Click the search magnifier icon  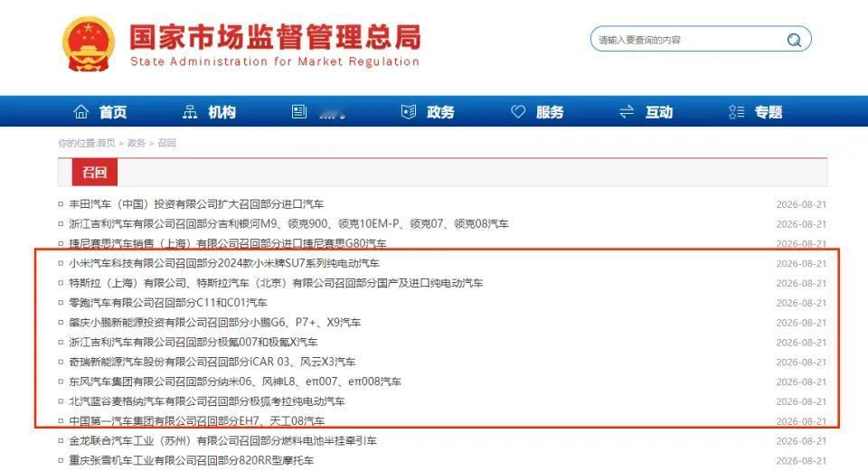(794, 40)
